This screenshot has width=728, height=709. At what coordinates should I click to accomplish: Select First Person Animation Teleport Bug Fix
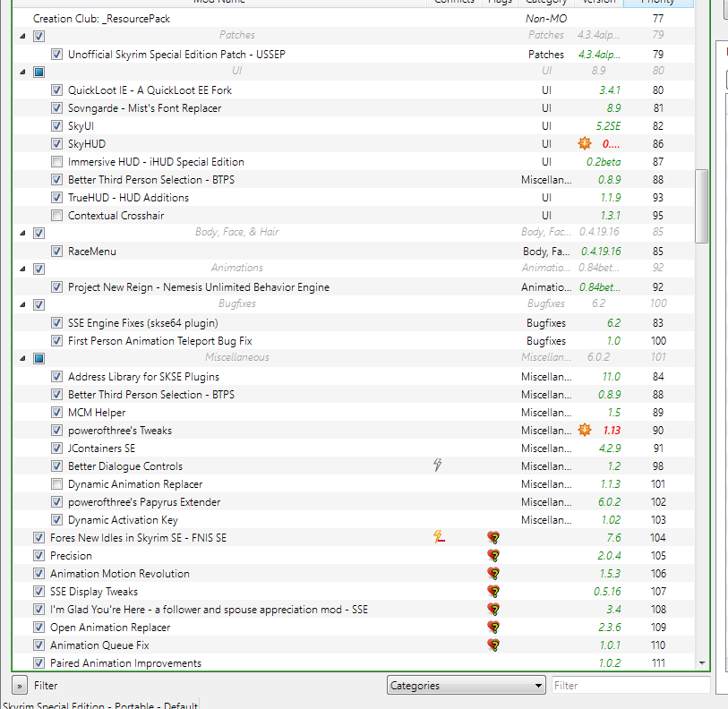point(354,341)
